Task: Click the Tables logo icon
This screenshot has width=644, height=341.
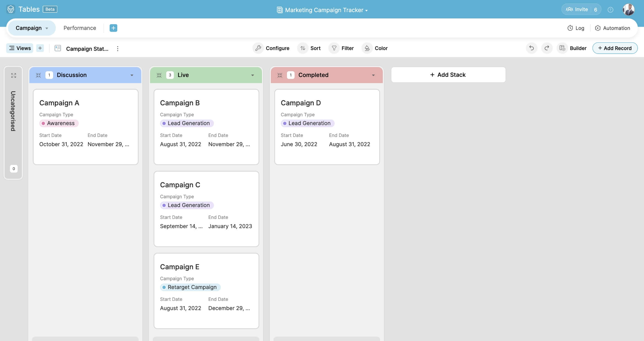Action: [x=11, y=9]
